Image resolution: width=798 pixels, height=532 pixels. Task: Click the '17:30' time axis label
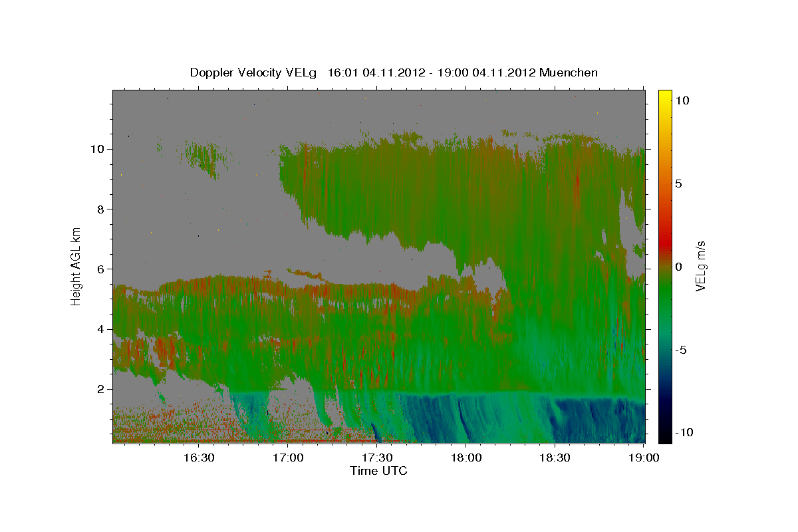(377, 458)
